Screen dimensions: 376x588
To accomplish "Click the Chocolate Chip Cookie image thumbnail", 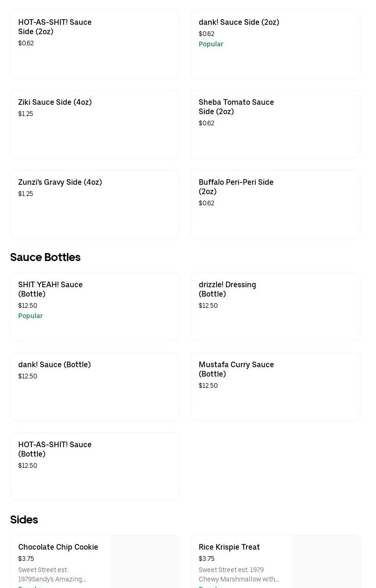I will 145,561.
